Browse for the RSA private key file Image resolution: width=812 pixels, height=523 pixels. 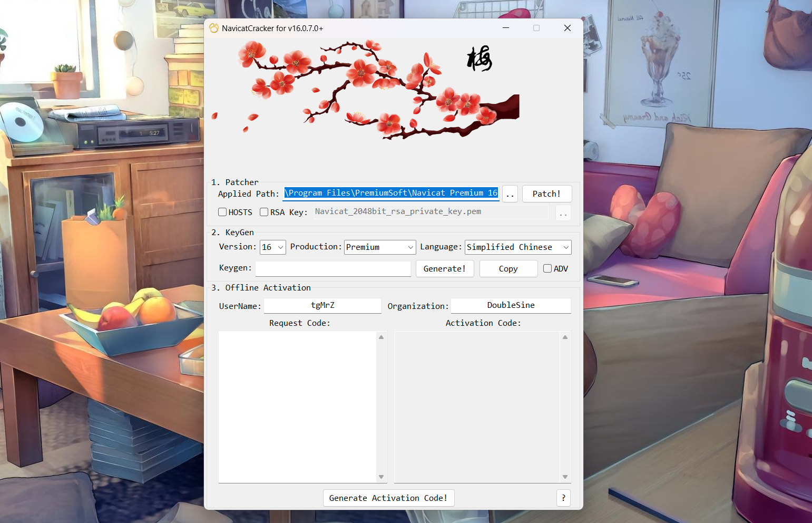pyautogui.click(x=563, y=212)
